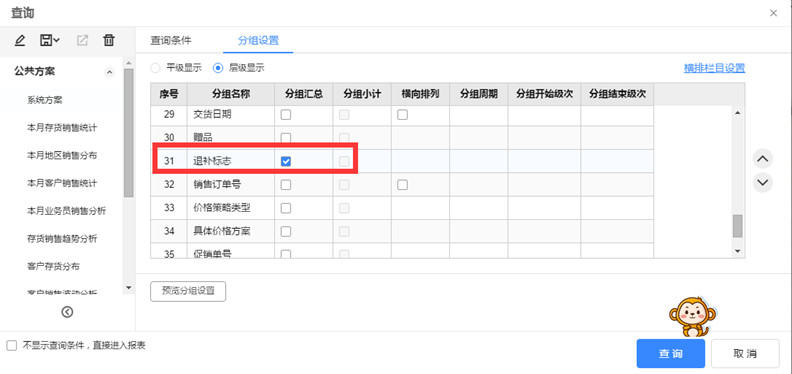Click the table's vertical scrollbar thumb
792x374 pixels.
(x=738, y=226)
